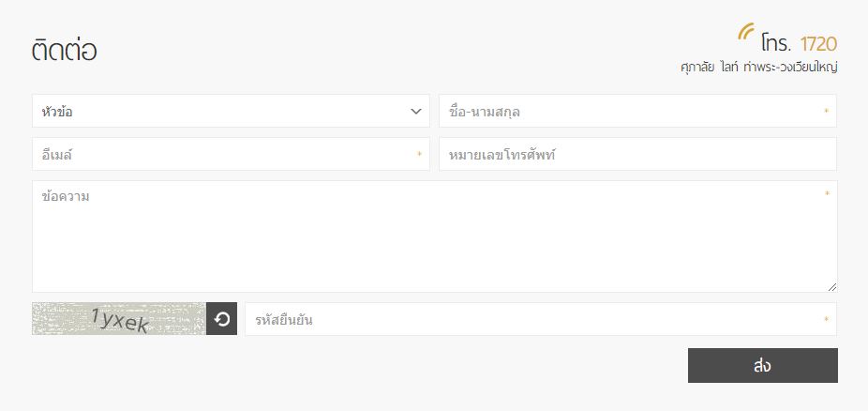868x411 pixels.
Task: Click the chevron arrow in หัวข้อ field
Action: (x=417, y=112)
